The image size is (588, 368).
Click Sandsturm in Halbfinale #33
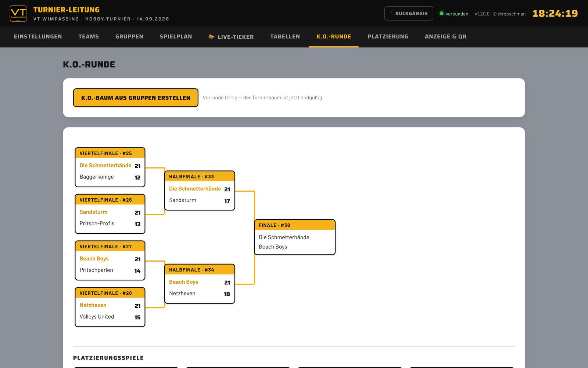(x=183, y=200)
